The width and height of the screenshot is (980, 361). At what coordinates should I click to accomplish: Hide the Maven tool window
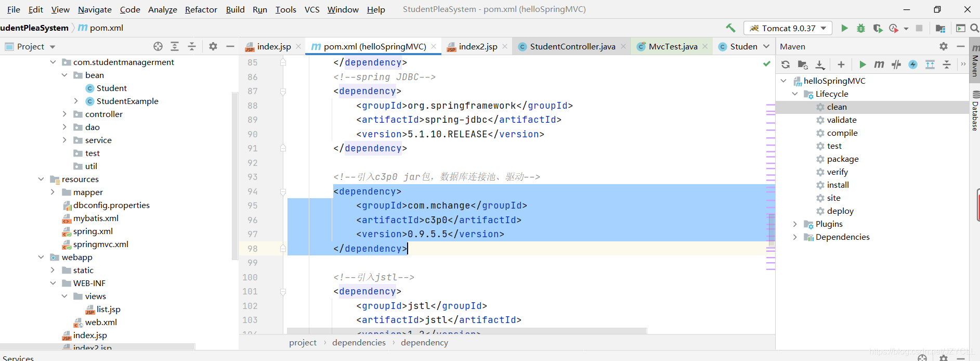pos(960,46)
